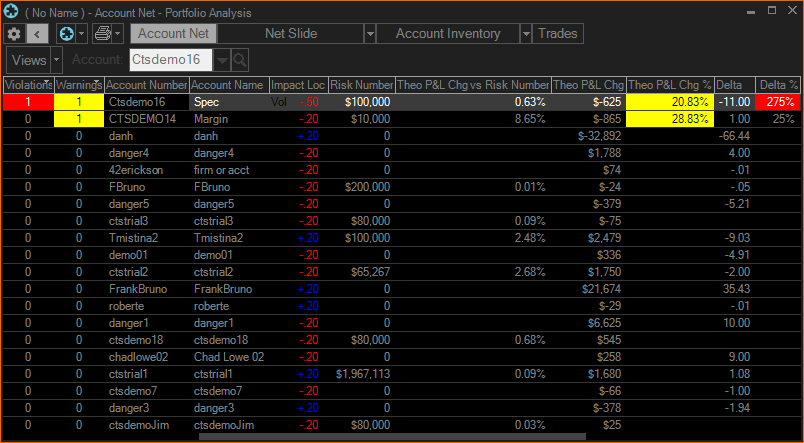Switch to the Account Inventory tab
The width and height of the screenshot is (804, 443).
point(448,34)
